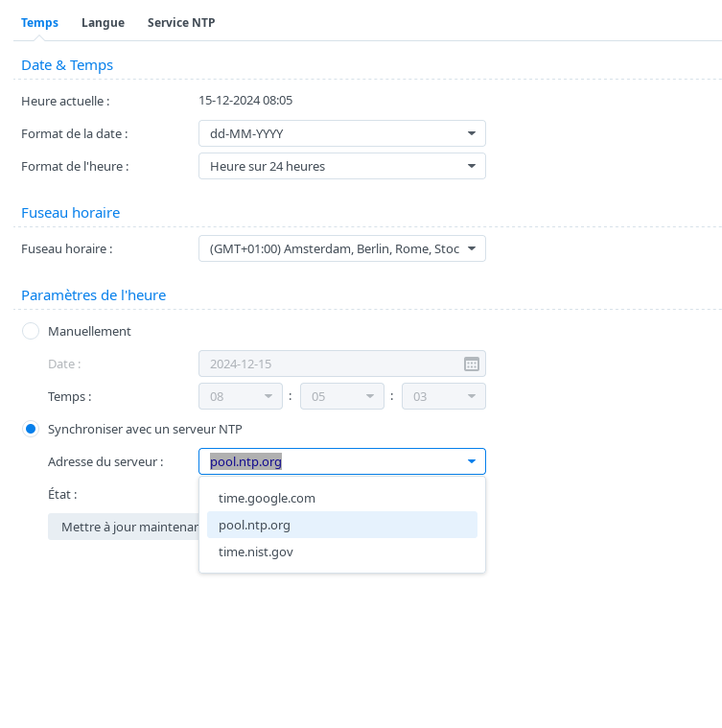This screenshot has height=728, width=722.
Task: Click the Date input field
Action: click(x=326, y=364)
